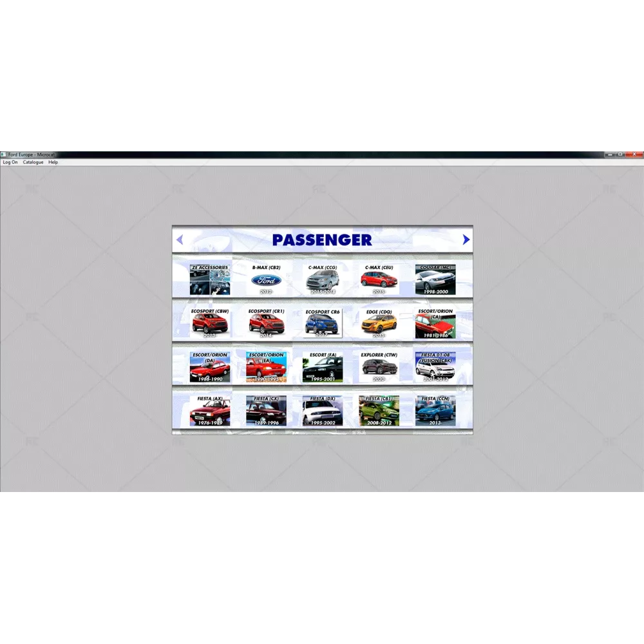Screen dimensions: 644x644
Task: Open the yellow Edge (CDQ) model
Action: pyautogui.click(x=379, y=323)
